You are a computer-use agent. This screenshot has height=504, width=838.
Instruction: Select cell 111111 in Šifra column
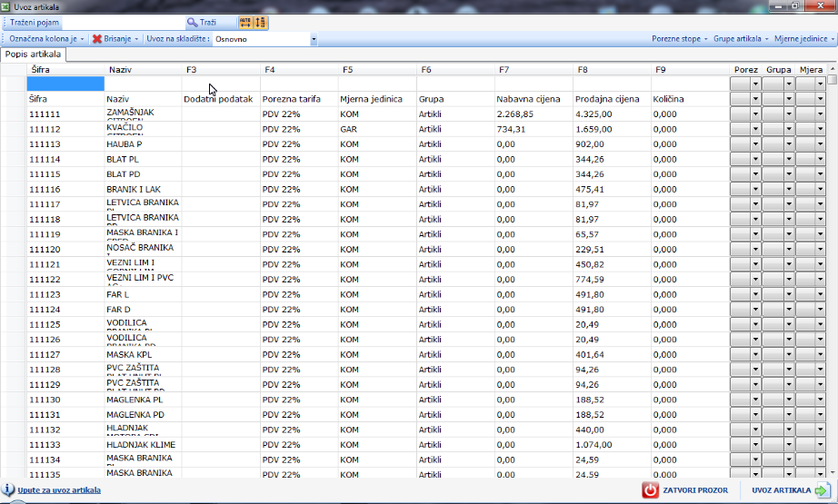65,114
